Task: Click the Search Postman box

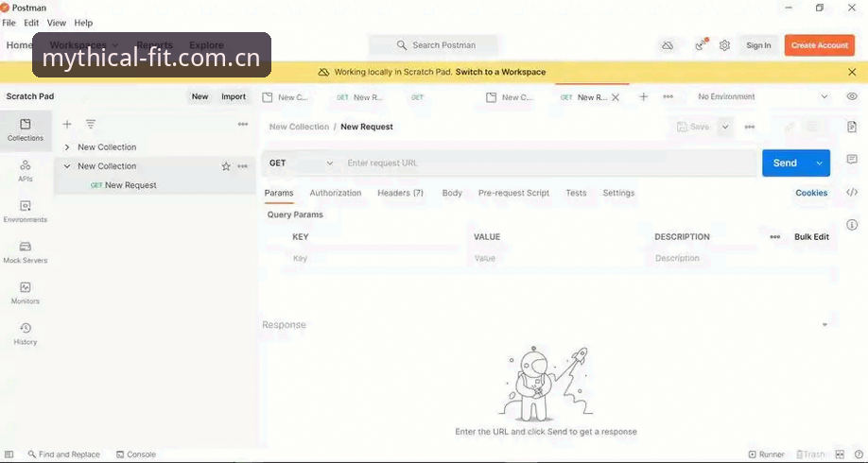Action: pyautogui.click(x=433, y=45)
